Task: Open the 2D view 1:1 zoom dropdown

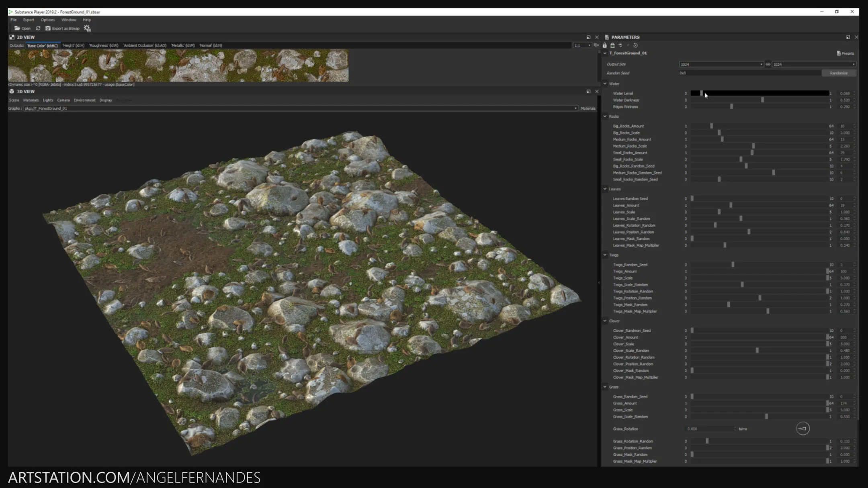Action: point(582,45)
